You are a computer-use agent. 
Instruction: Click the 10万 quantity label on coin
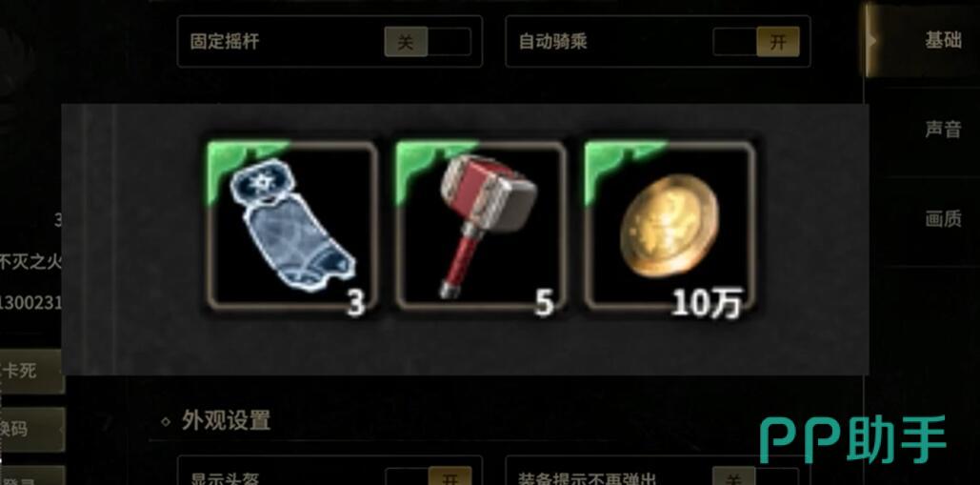coord(707,305)
